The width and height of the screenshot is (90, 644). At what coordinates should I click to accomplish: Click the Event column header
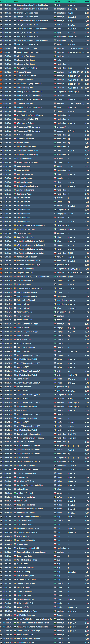16,1
